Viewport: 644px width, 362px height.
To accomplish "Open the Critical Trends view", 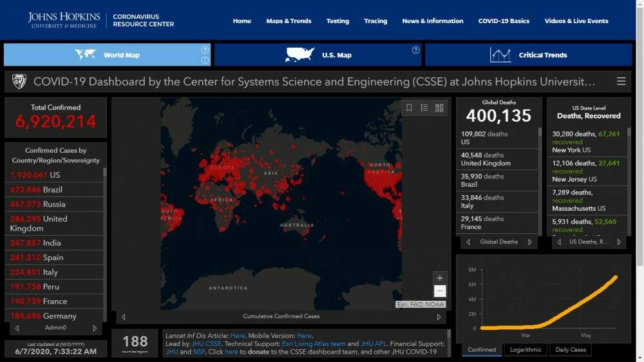I will (x=528, y=55).
